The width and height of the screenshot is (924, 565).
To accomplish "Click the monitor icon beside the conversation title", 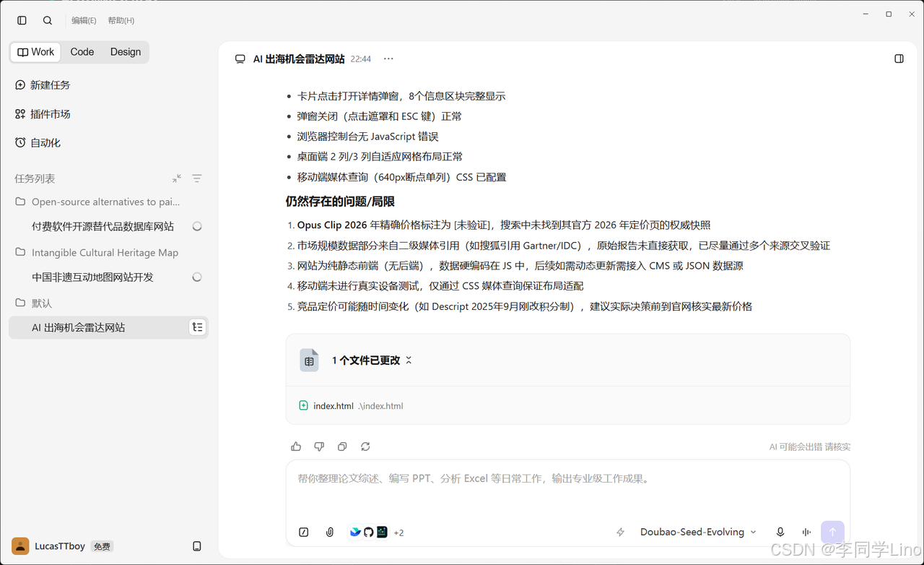I will [240, 59].
